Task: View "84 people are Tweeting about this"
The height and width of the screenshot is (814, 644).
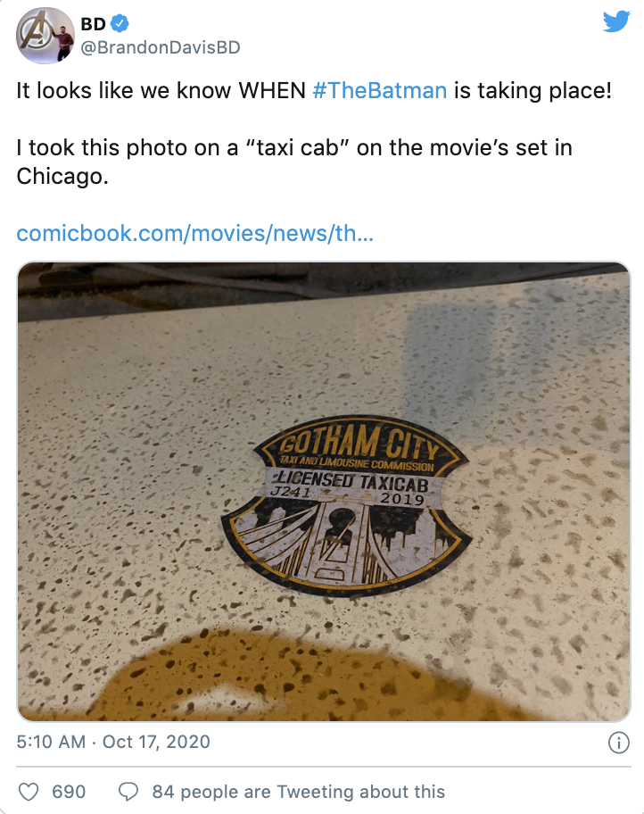Action: 299,793
